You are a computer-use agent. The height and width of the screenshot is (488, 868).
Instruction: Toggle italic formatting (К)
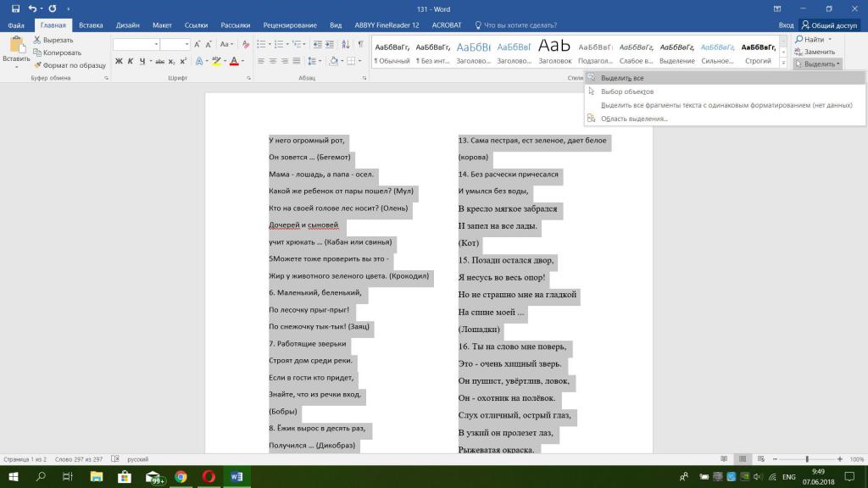[x=131, y=61]
